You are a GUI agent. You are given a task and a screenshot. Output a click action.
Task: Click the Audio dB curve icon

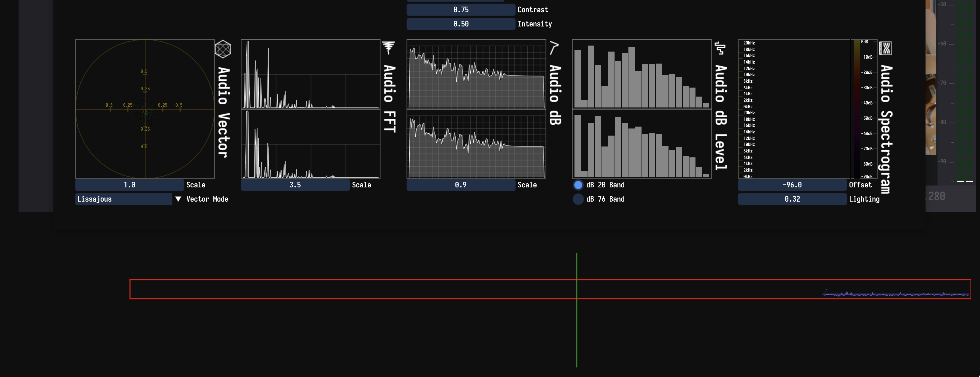pyautogui.click(x=554, y=48)
